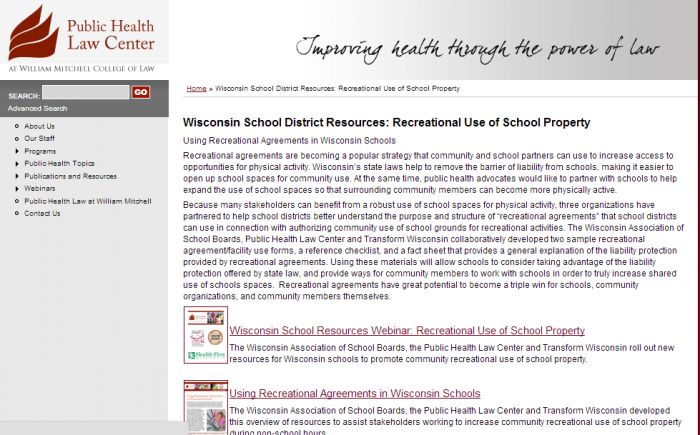This screenshot has height=435, width=700.
Task: Open Using Recreational Agreements in Wisconsin Schools link
Action: [x=355, y=393]
